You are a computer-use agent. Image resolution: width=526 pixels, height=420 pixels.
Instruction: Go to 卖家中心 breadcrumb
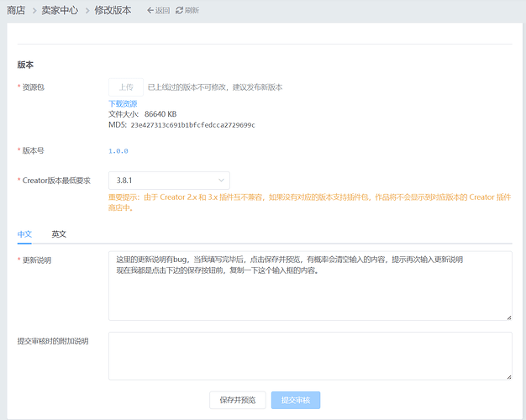tap(60, 10)
